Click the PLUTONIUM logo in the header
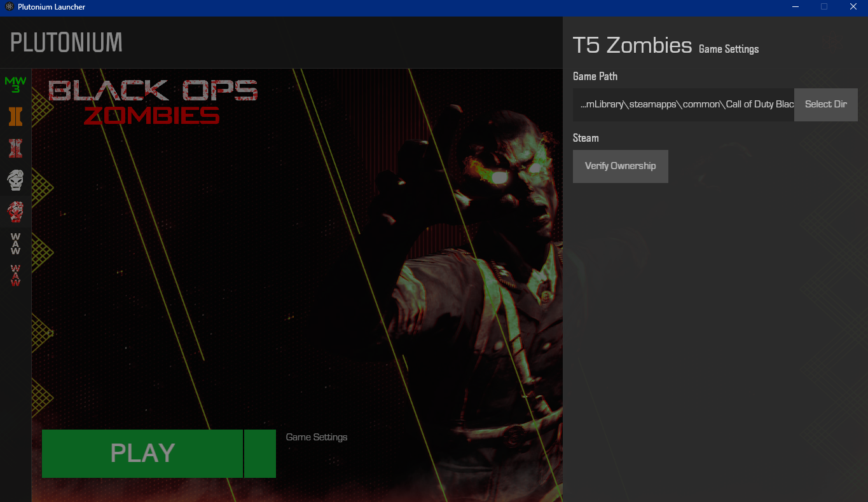 pos(66,43)
